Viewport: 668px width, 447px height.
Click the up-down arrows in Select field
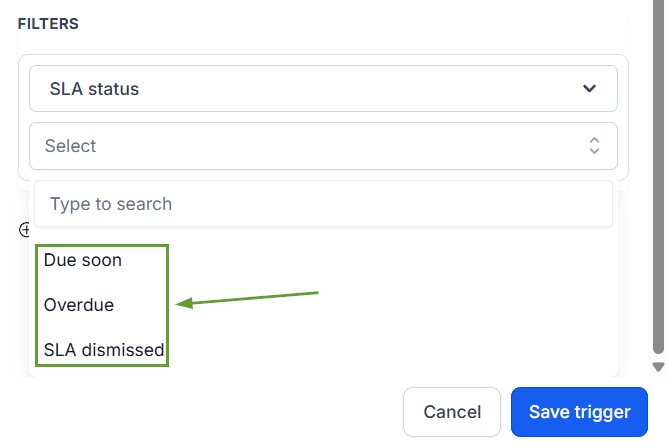pos(594,146)
